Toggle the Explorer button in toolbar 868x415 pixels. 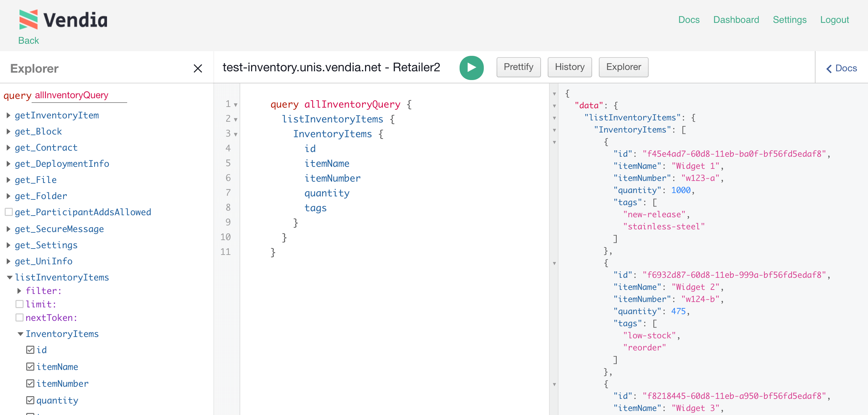(623, 67)
